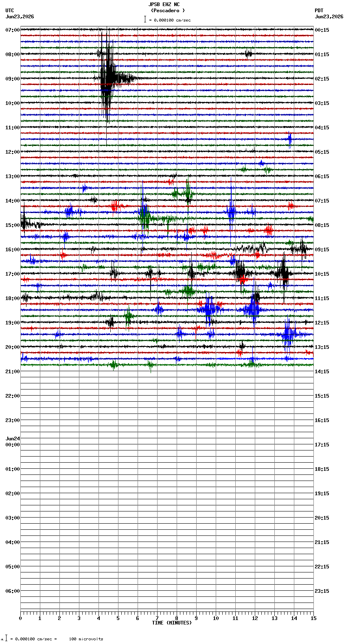Image resolution: width=346 pixels, height=644 pixels.
Task: Click the '21:00' UTC time label
Action: pos(13,372)
